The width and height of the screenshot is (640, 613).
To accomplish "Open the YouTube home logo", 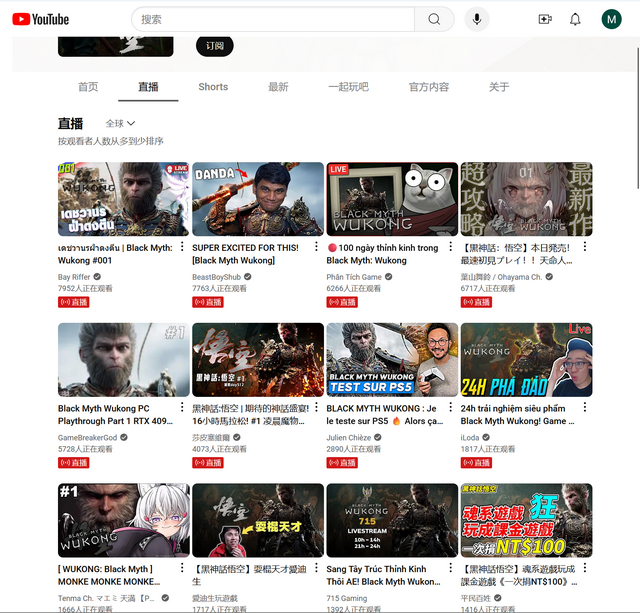I will (x=40, y=19).
